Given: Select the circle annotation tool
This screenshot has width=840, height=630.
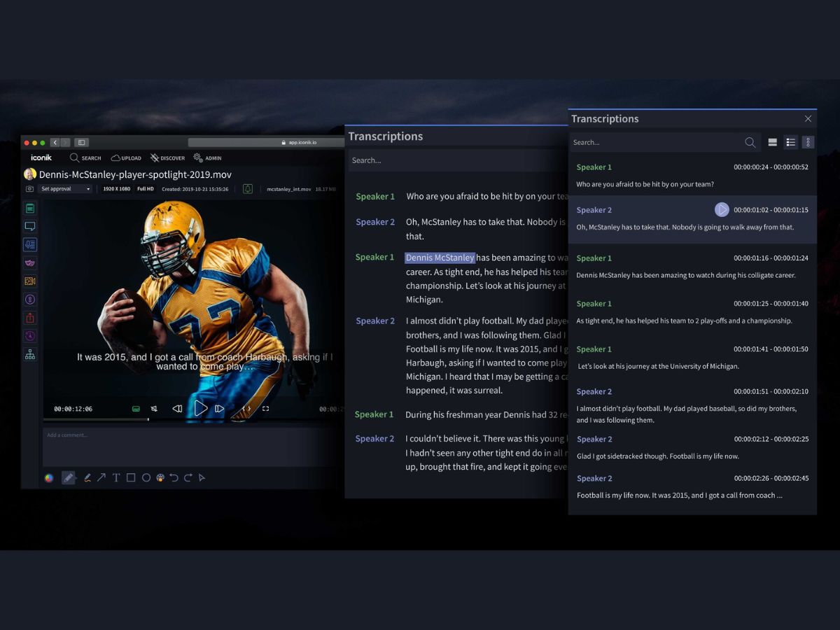Looking at the screenshot, I should point(146,478).
